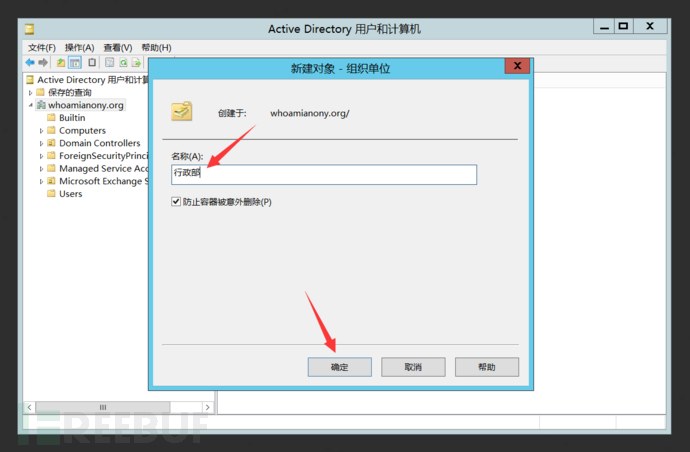Minimize the Active Directory main window
690x452 pixels.
[604, 26]
